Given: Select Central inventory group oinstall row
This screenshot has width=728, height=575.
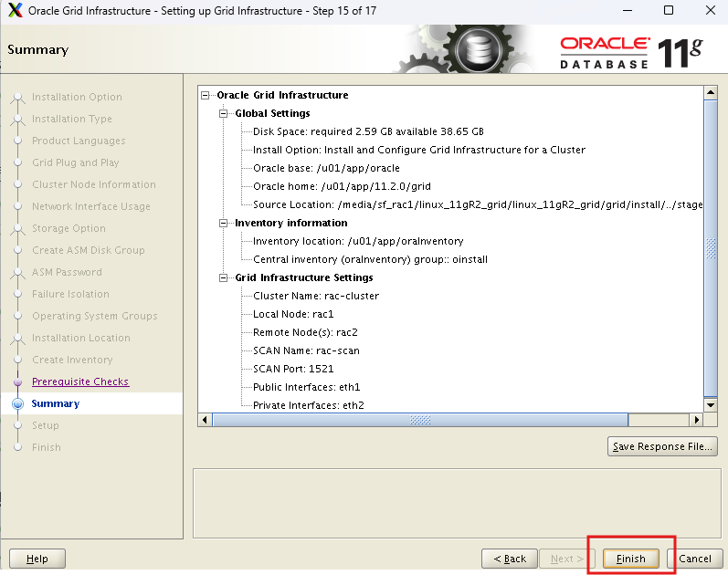Looking at the screenshot, I should point(370,259).
